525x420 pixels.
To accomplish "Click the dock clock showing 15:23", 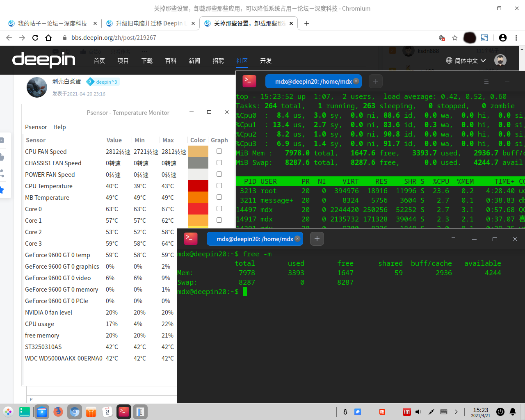I will point(481,412).
